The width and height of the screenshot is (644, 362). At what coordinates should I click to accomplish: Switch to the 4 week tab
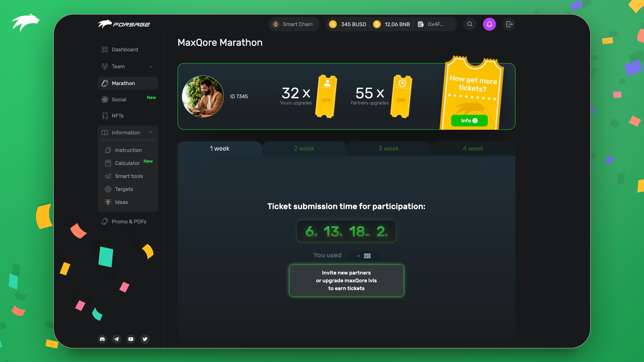(x=473, y=149)
